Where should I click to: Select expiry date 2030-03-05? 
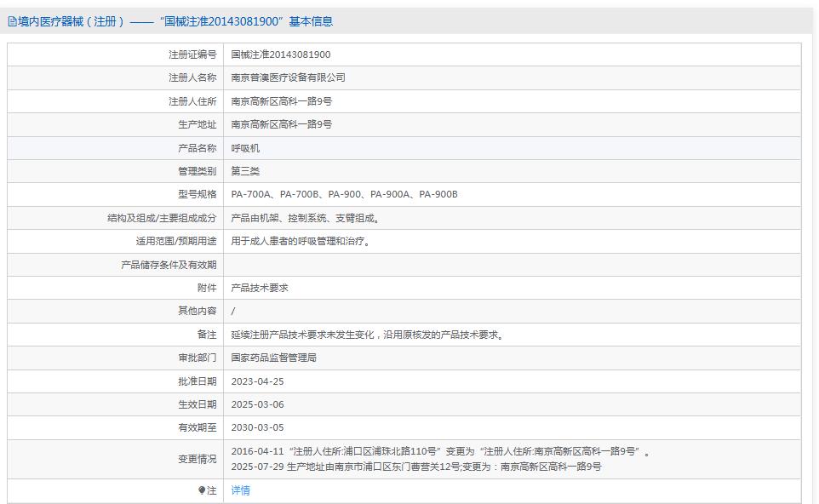(x=257, y=427)
